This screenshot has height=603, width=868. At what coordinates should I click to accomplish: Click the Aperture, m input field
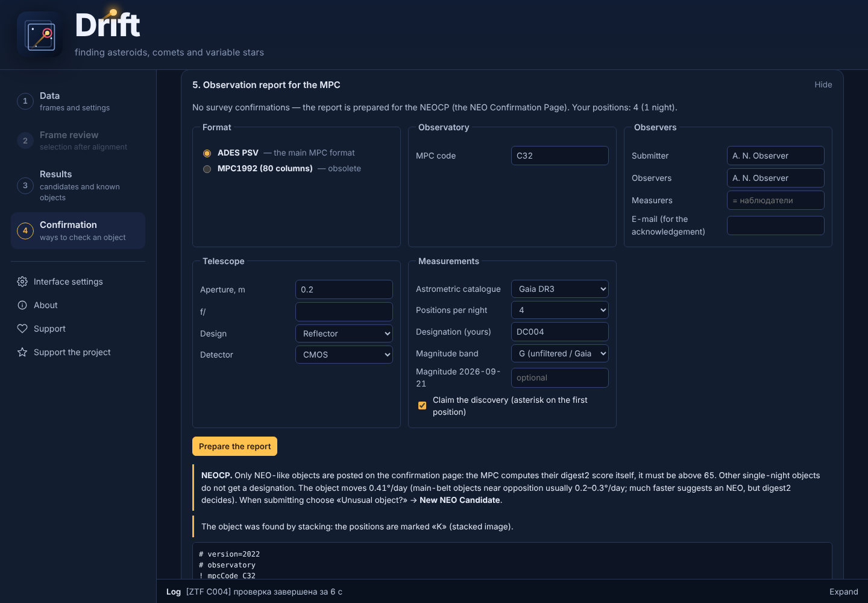tap(344, 289)
